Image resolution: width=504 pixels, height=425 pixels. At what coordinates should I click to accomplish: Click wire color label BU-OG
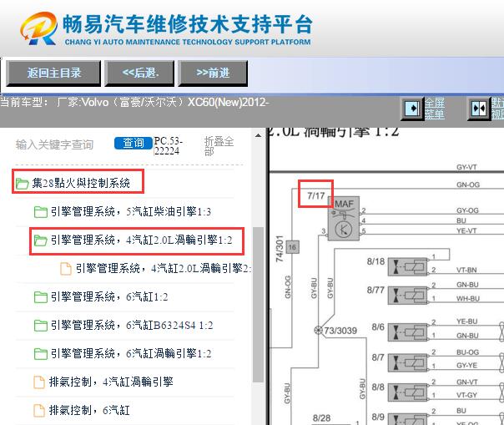tap(467, 352)
